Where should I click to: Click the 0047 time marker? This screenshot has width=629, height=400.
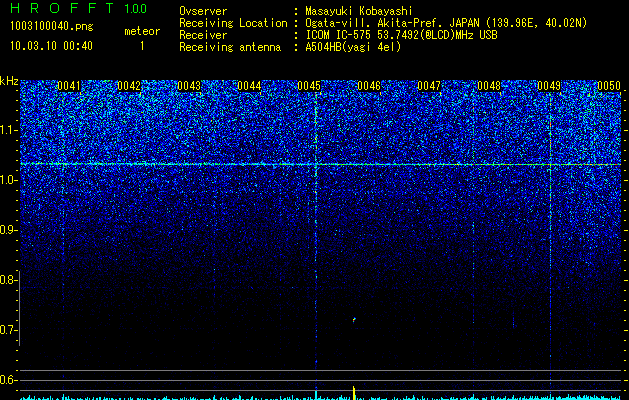(x=429, y=86)
